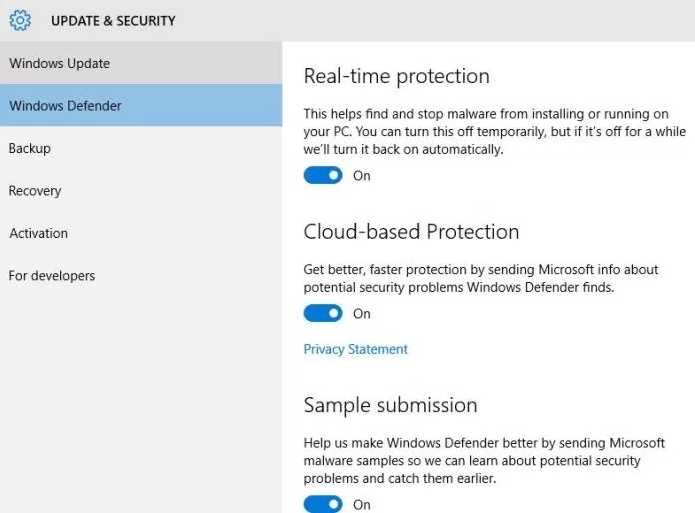Open the Recovery options
The image size is (695, 513).
[x=141, y=191]
